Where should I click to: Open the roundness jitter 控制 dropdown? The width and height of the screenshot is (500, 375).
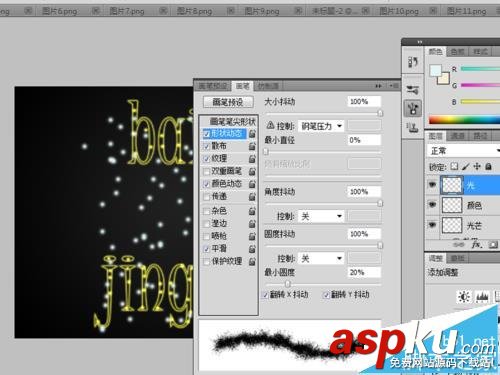point(321,259)
